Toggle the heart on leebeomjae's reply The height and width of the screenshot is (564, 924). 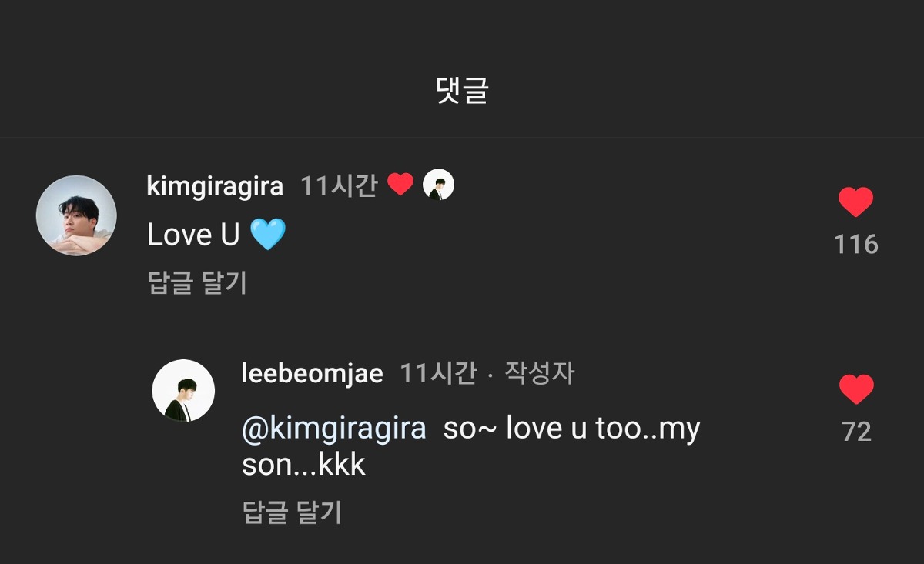[x=855, y=389]
